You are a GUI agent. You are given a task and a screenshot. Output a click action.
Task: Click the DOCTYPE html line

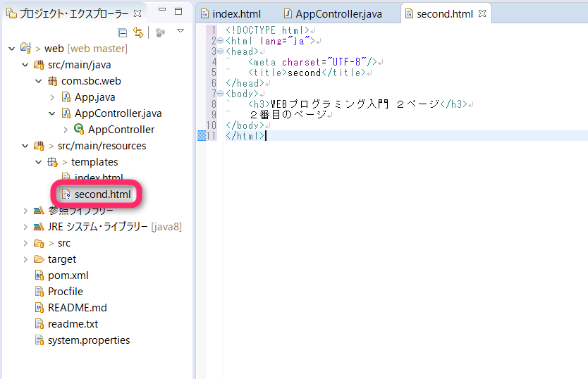[x=267, y=30]
